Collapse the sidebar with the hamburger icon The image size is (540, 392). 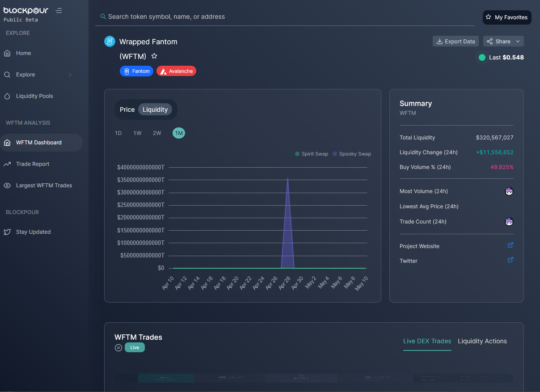coord(59,11)
